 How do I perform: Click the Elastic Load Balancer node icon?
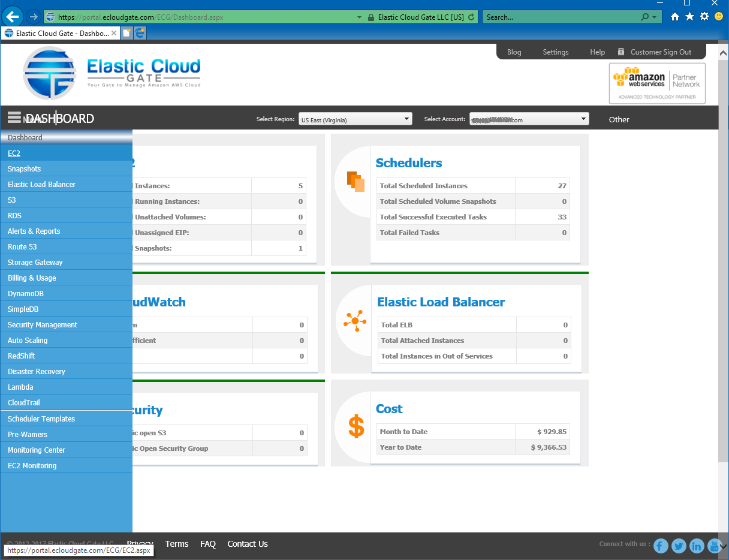(x=355, y=321)
